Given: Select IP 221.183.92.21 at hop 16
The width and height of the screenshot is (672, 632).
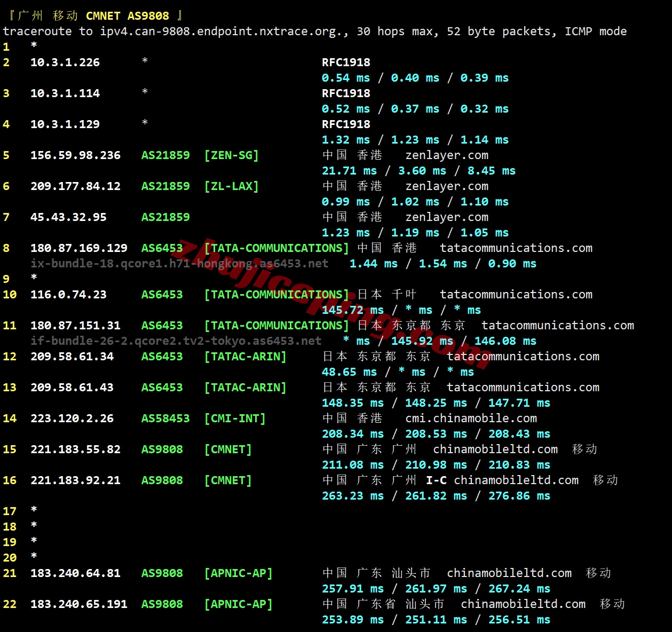Looking at the screenshot, I should (75, 480).
